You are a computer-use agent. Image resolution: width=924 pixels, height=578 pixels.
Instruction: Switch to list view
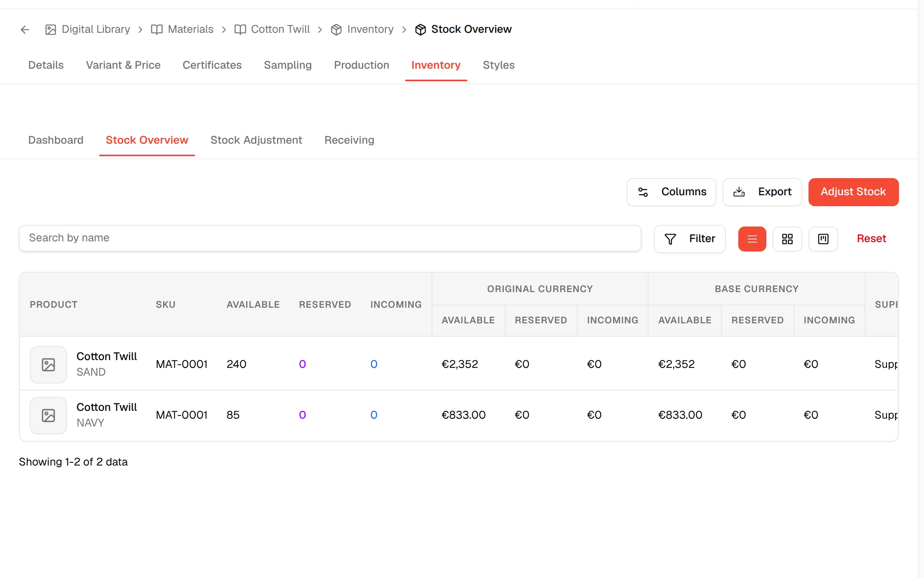click(x=752, y=239)
